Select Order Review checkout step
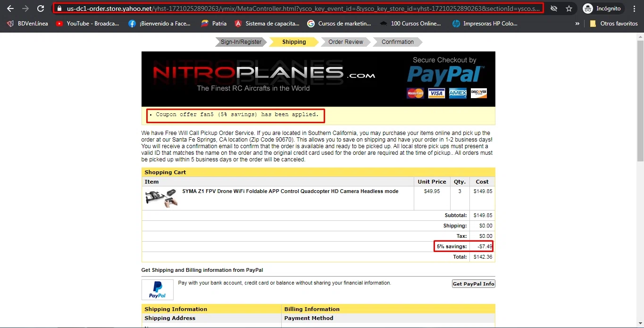Image resolution: width=644 pixels, height=328 pixels. (346, 42)
